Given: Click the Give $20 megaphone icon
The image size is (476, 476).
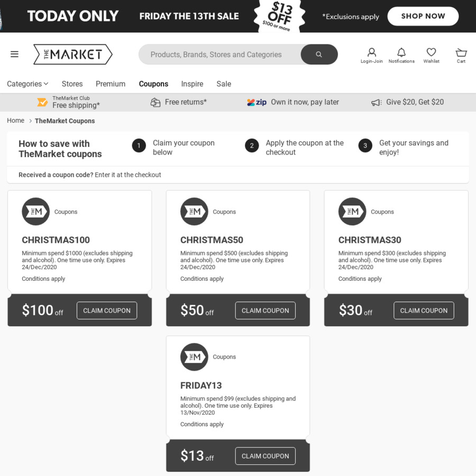Looking at the screenshot, I should coord(377,102).
